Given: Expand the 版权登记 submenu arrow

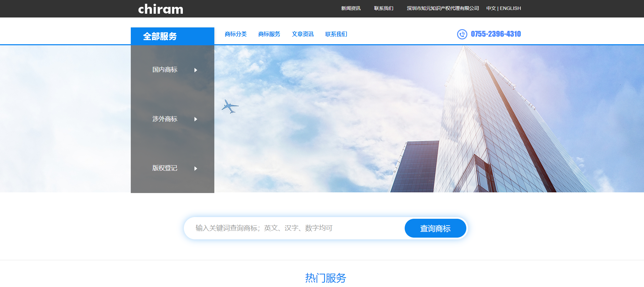Looking at the screenshot, I should 196,168.
